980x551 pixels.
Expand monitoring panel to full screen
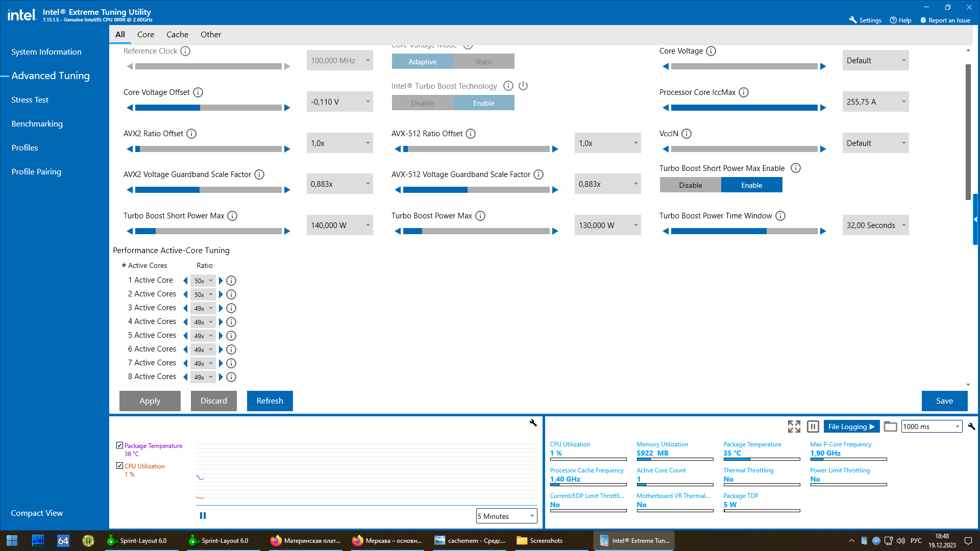tap(794, 427)
